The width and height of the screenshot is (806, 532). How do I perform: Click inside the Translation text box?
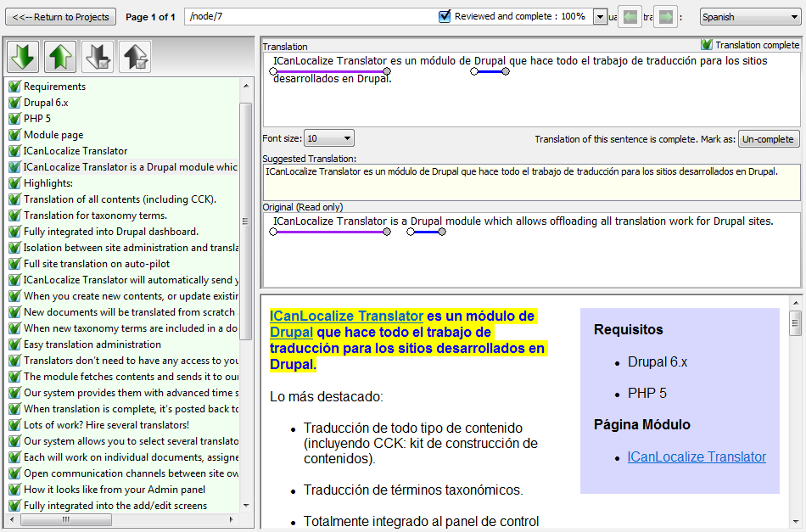click(x=531, y=89)
